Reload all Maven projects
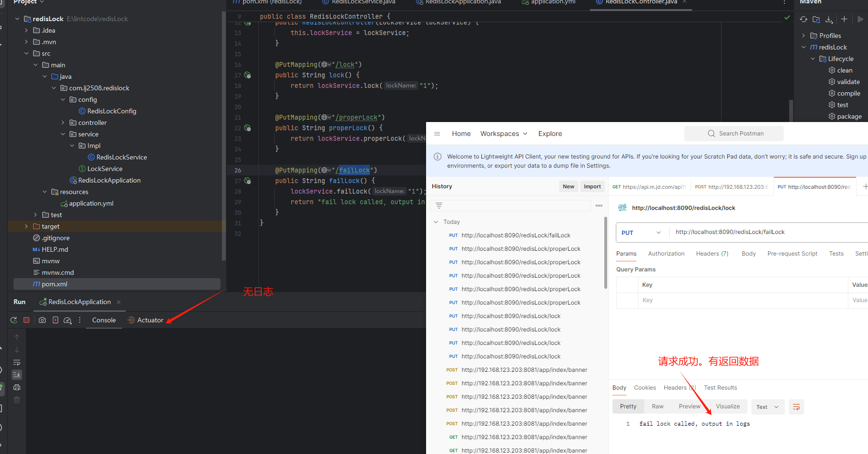The height and width of the screenshot is (454, 868). [804, 19]
